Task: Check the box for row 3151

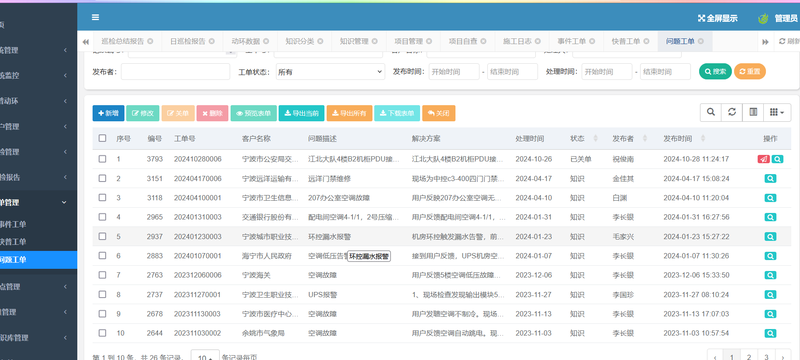Action: click(x=103, y=178)
